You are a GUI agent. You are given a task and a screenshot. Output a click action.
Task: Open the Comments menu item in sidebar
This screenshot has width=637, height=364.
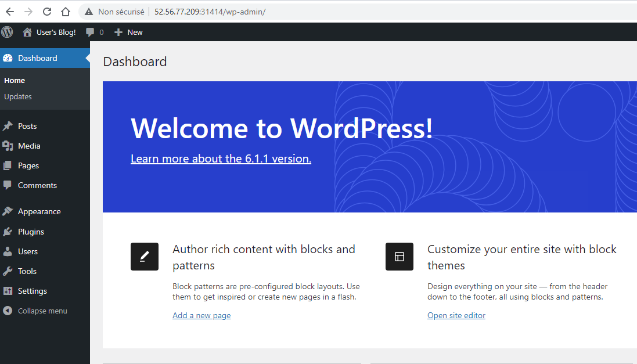pyautogui.click(x=37, y=185)
